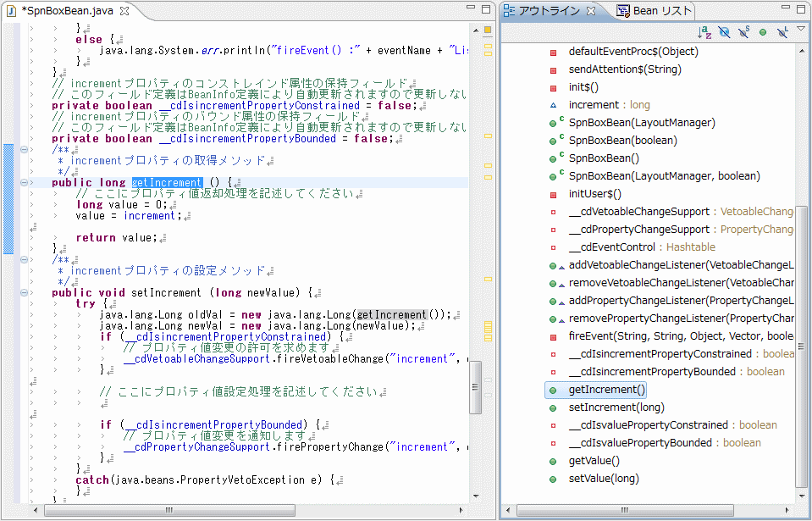Select setValue(long) in outline
The height and width of the screenshot is (521, 812).
pos(604,478)
